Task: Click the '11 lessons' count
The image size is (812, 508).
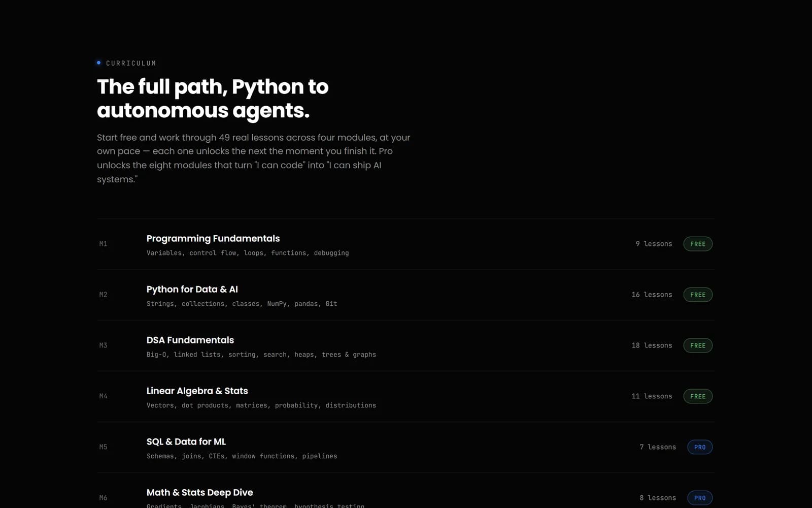Action: [652, 396]
